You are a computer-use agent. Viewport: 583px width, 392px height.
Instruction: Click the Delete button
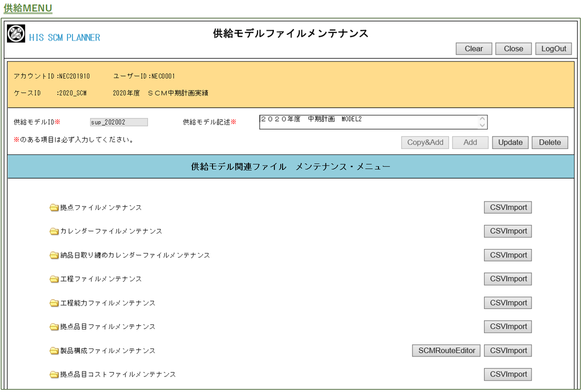tap(549, 142)
